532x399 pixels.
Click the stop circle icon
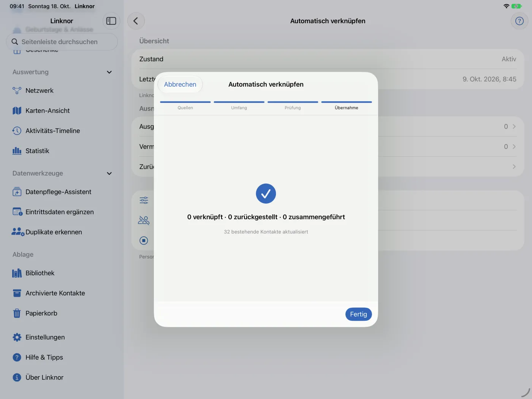click(144, 241)
